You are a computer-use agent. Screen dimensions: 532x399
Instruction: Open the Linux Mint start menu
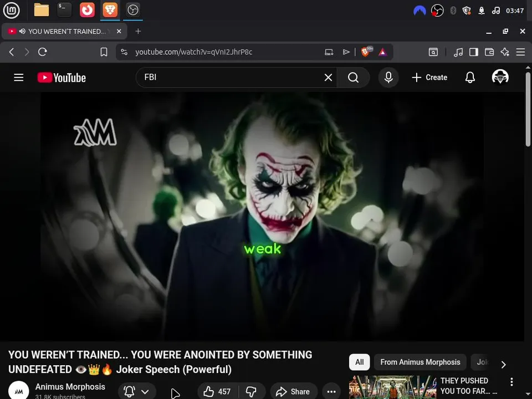coord(11,10)
